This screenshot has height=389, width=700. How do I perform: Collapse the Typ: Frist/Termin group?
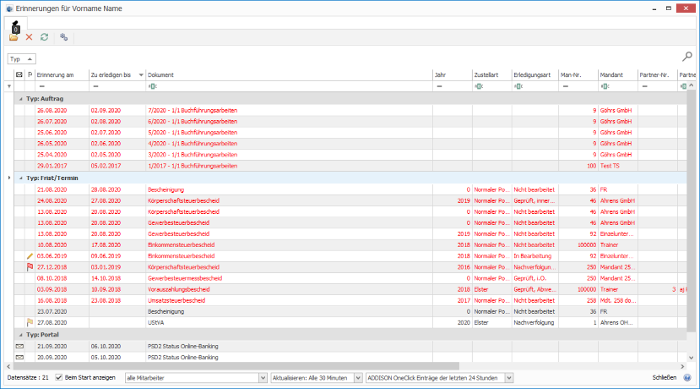point(21,178)
